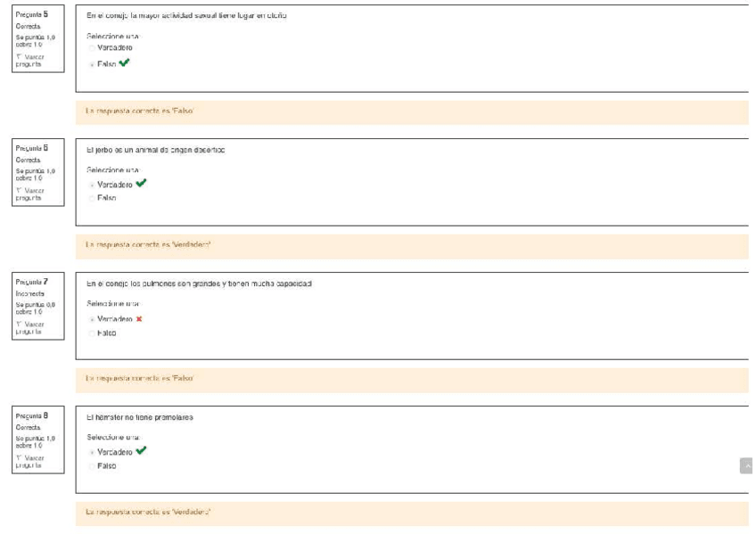Choose Falso radio for the jerbo question
The height and width of the screenshot is (534, 756).
coord(91,198)
